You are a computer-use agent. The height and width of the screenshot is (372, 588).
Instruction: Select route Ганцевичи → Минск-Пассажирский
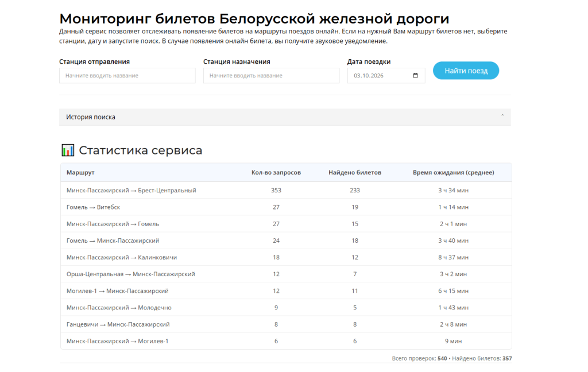click(x=118, y=324)
